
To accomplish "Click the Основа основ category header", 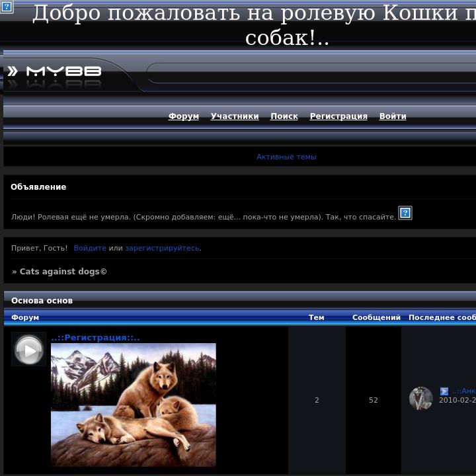I will (42, 301).
